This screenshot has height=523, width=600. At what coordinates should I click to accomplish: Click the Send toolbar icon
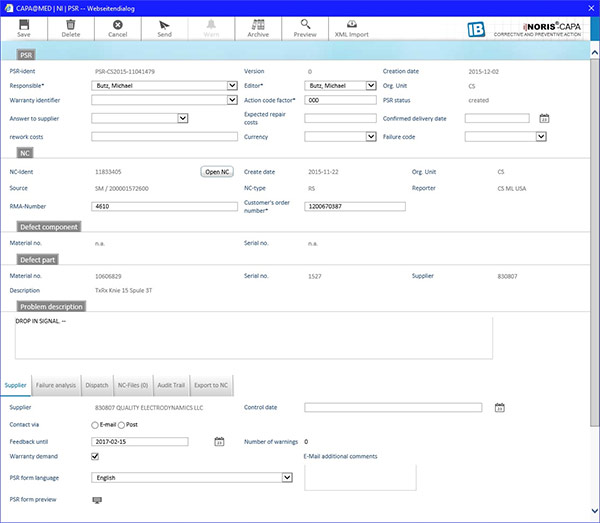[164, 25]
